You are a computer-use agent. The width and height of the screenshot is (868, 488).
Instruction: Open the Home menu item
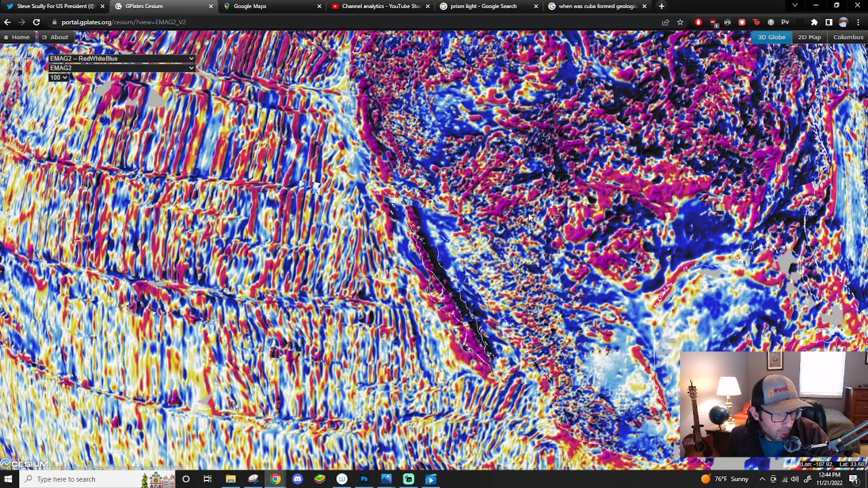16,37
